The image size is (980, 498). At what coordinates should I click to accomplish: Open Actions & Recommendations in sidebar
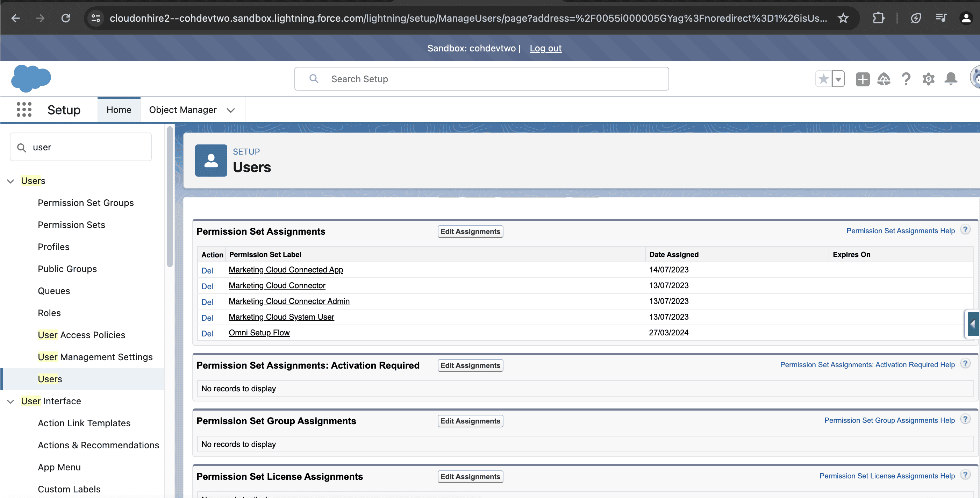tap(98, 445)
